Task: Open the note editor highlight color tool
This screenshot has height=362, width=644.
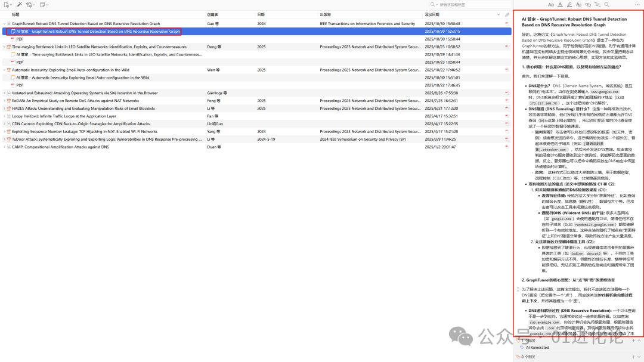Action: coord(569,5)
